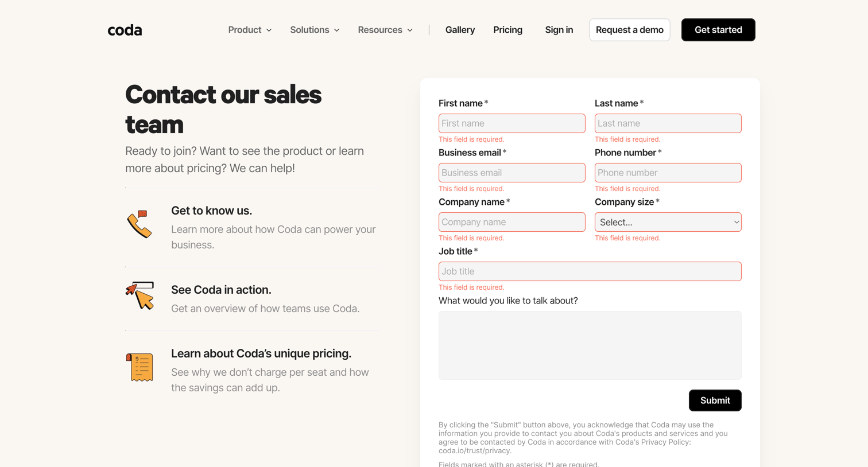Focus the Phone number field

point(668,173)
